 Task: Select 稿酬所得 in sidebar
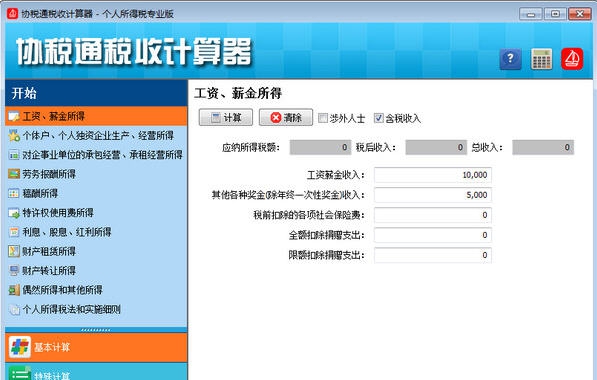[x=96, y=193]
